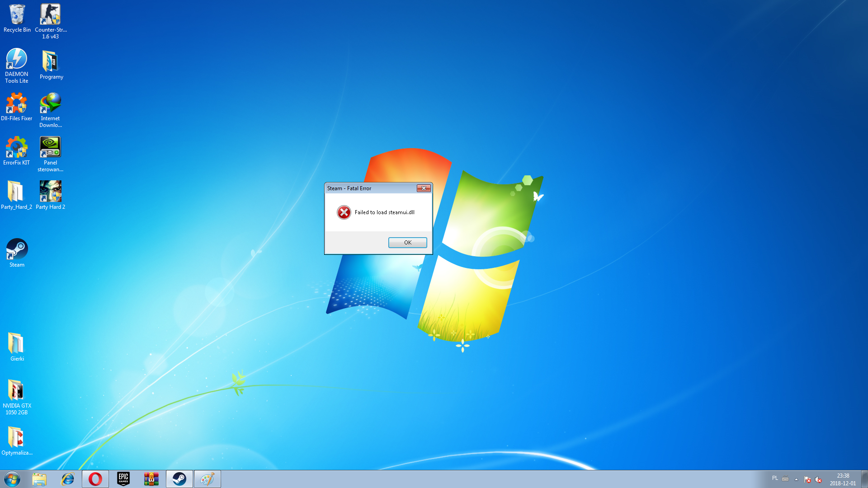This screenshot has width=868, height=488.
Task: Open the Windows Start menu
Action: click(12, 479)
